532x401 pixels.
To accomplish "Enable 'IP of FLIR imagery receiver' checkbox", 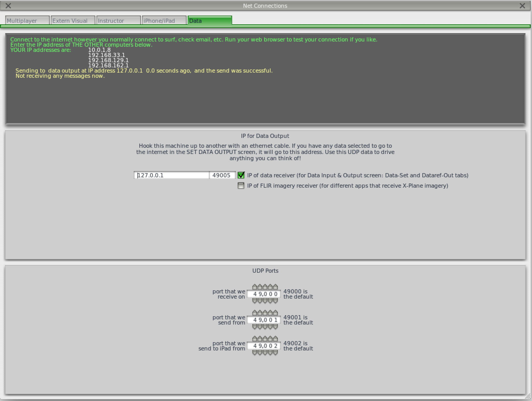I will (x=241, y=186).
